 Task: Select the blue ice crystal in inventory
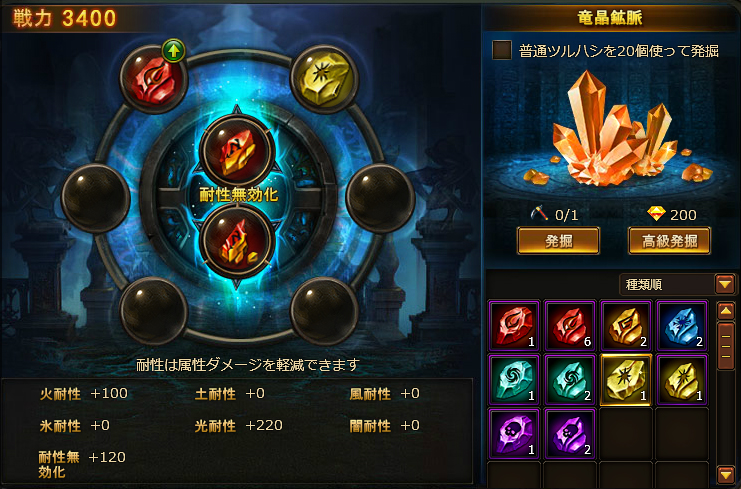681,326
